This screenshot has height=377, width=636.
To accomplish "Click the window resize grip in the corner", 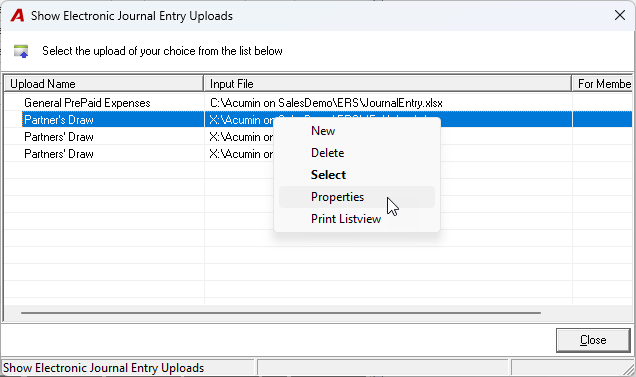I will (x=630, y=369).
